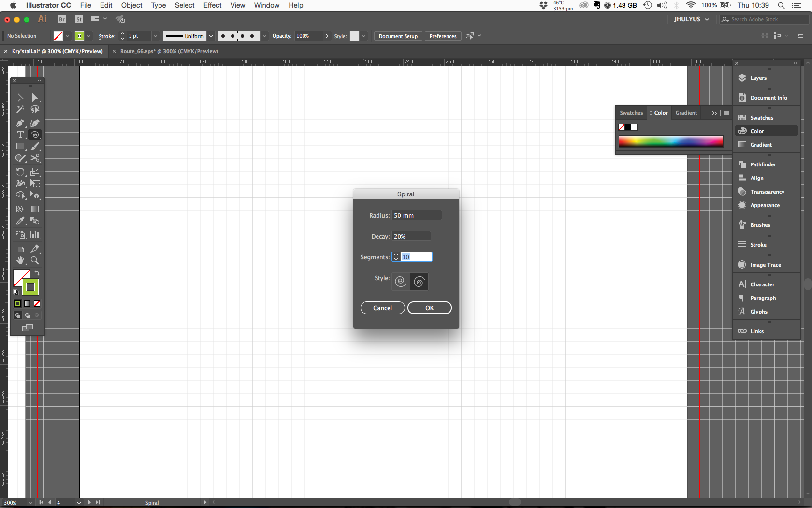Screen dimensions: 812x508
Task: Pick the Eyedropper tool
Action: click(20, 221)
